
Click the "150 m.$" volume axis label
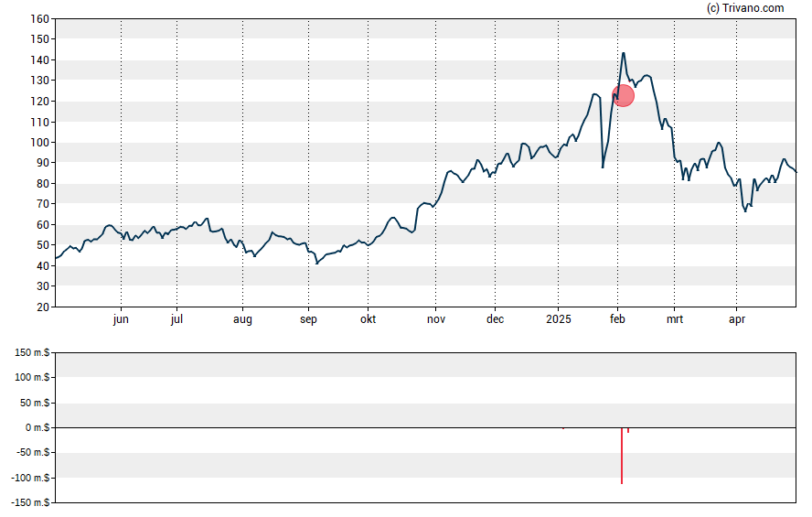tap(32, 353)
